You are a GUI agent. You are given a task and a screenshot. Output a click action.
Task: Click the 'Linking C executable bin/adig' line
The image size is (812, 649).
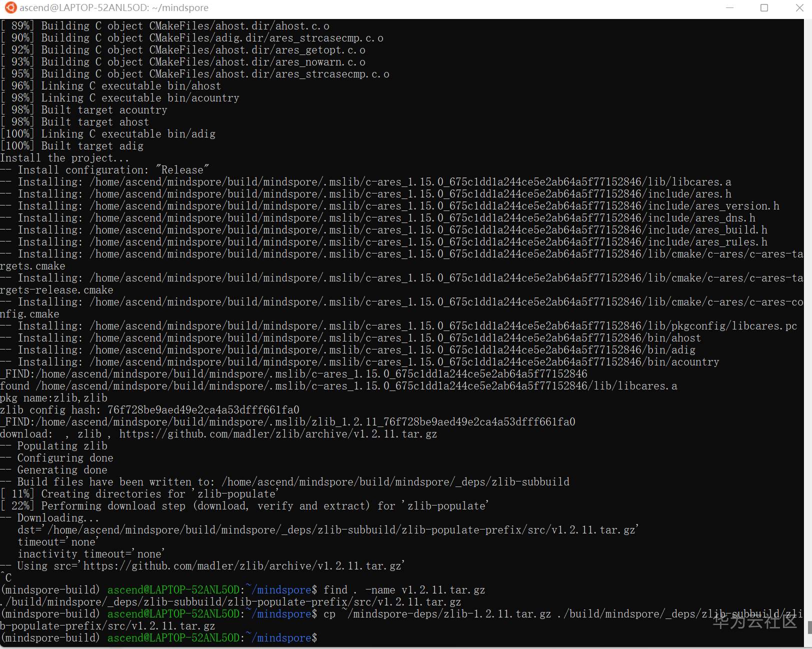[108, 134]
